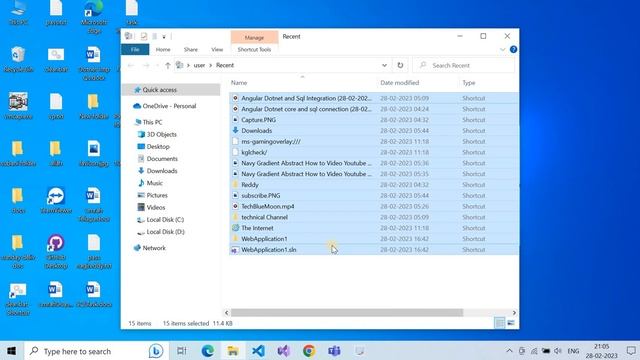
Task: Expand the ribbon with chevron arrow
Action: click(503, 49)
